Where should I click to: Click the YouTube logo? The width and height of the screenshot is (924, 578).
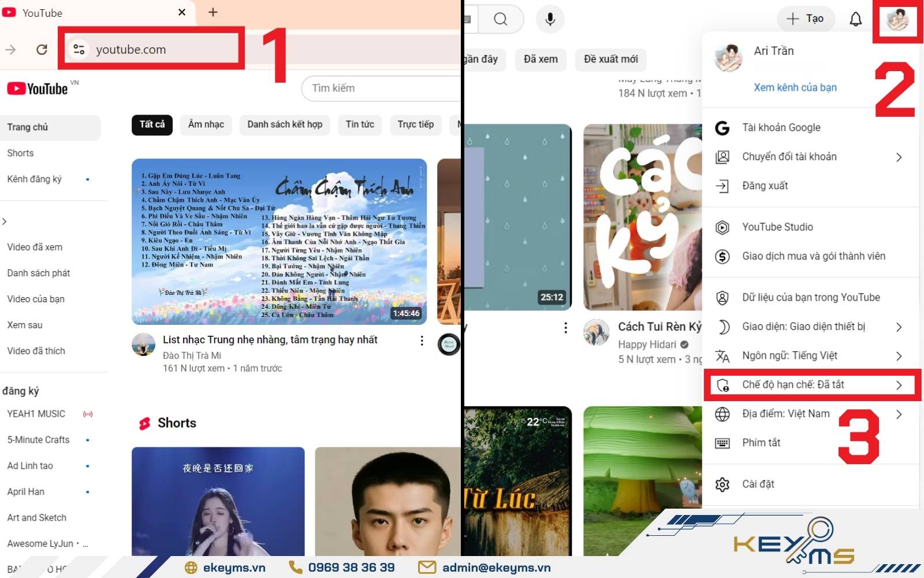38,88
